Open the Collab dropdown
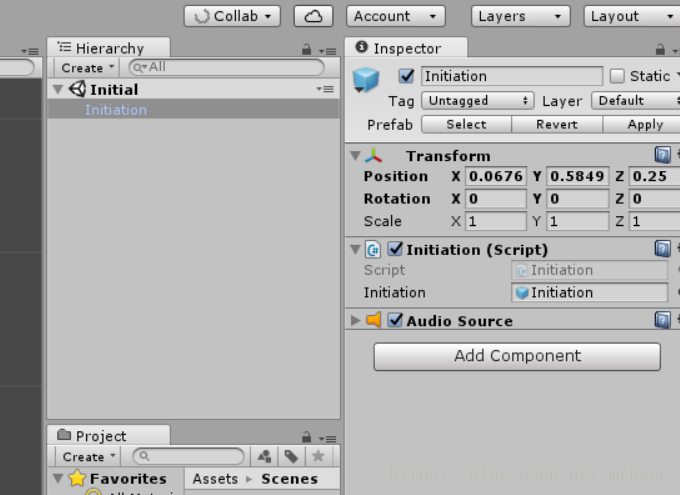Screen dimensions: 680x495 point(232,16)
